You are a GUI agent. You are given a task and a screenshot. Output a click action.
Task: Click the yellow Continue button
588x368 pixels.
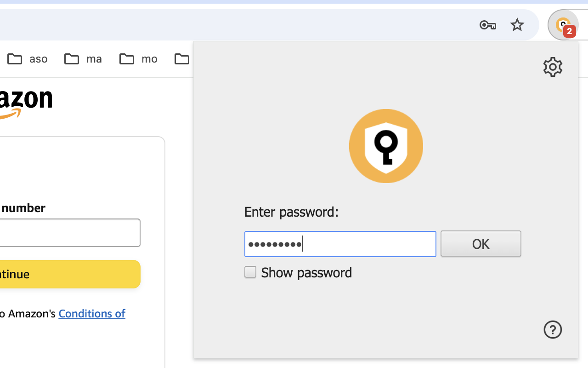click(x=46, y=274)
